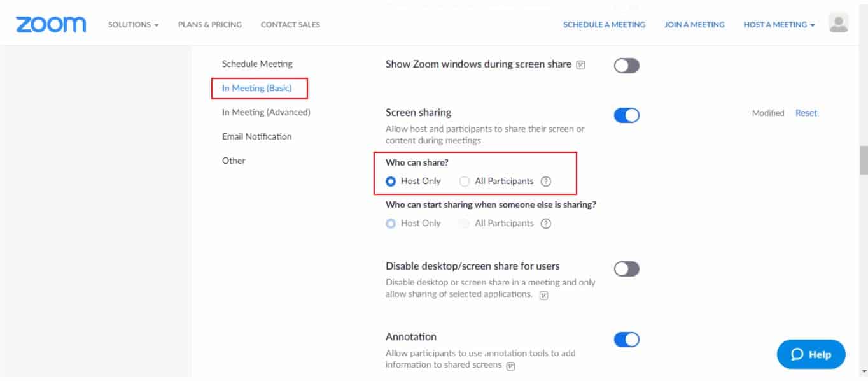The width and height of the screenshot is (868, 381).
Task: Turn off the Annotation toggle
Action: (627, 340)
